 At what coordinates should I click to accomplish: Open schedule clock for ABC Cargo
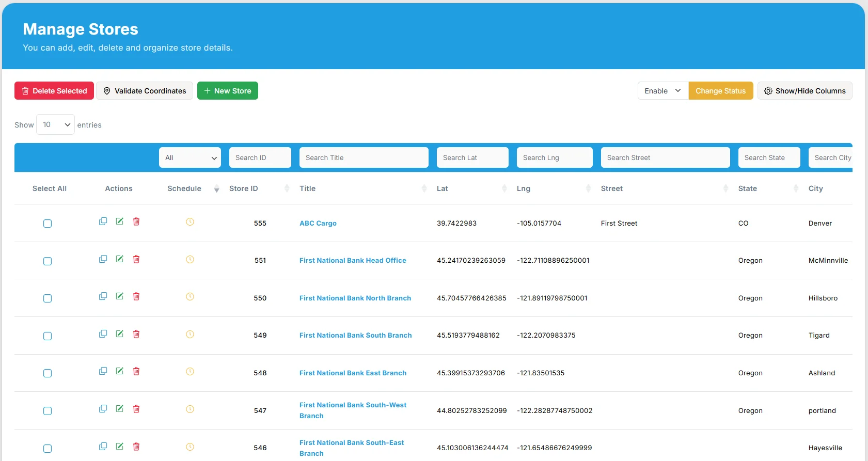190,222
